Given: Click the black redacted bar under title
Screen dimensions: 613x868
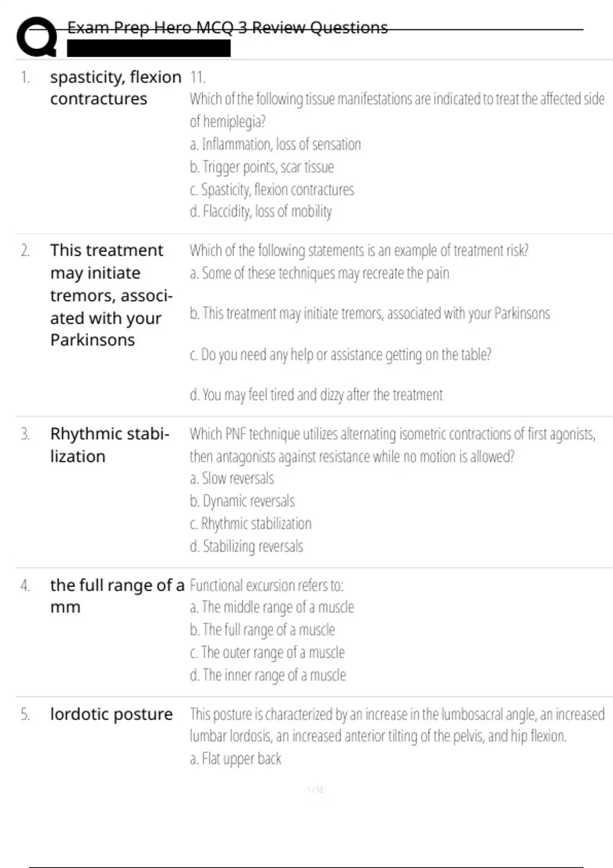Looking at the screenshot, I should [x=149, y=49].
